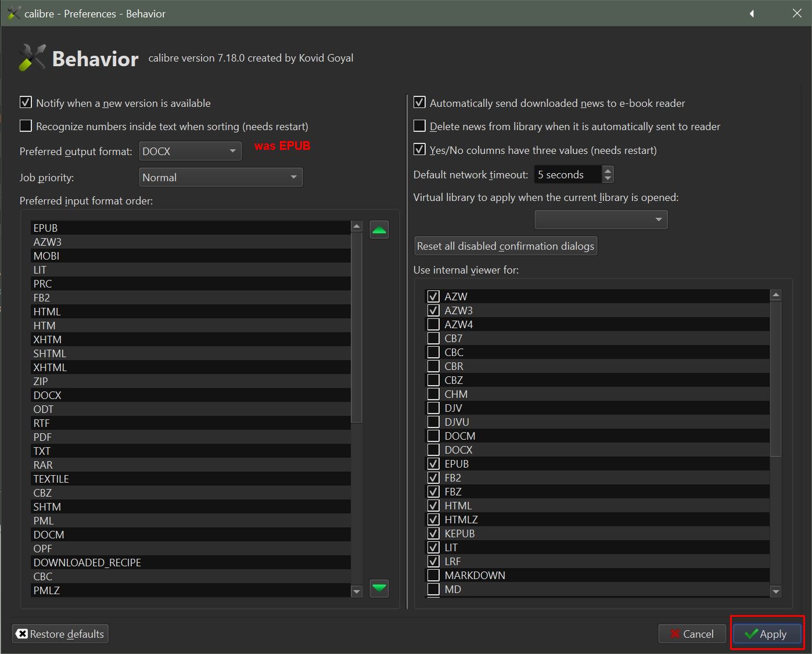Screen dimensions: 812x654
Task: Click Reset all disabled confirmation dialogs
Action: [x=505, y=246]
